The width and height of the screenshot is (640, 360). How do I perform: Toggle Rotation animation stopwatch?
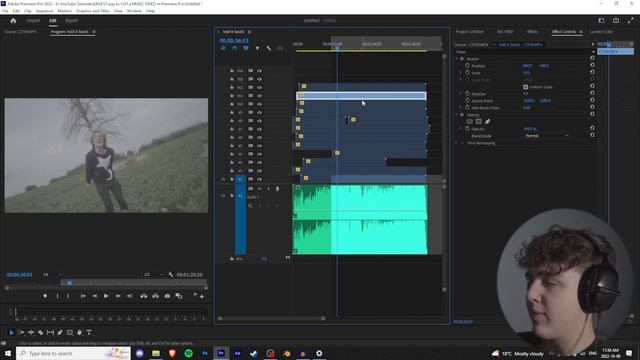(x=467, y=93)
